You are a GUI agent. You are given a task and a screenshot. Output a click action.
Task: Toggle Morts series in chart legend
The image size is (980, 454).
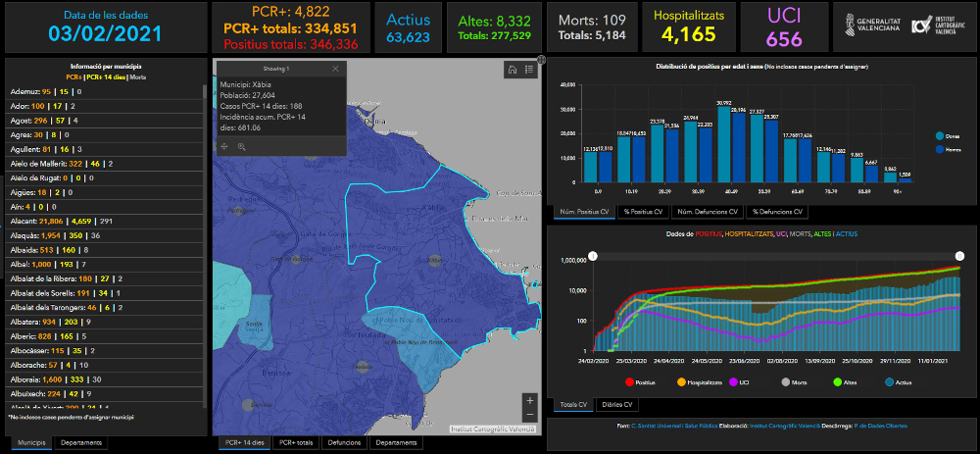tap(793, 382)
